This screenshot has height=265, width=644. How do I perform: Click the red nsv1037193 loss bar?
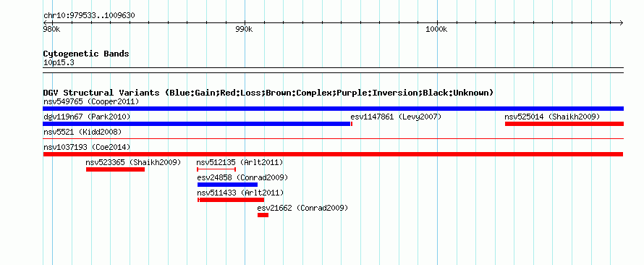[x=333, y=154]
